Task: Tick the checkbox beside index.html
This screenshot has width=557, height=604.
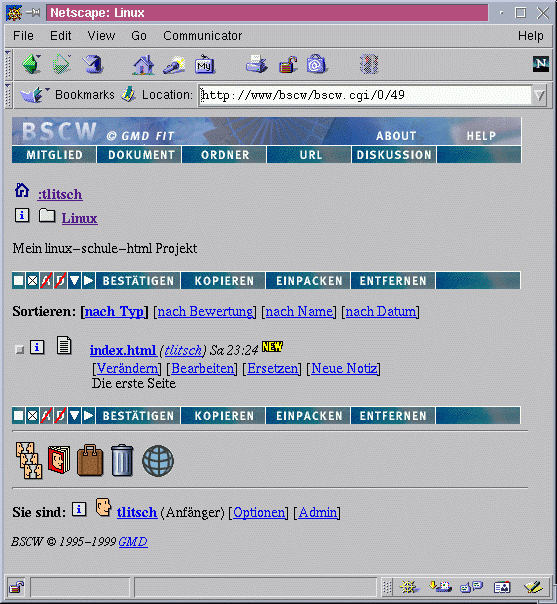Action: click(19, 350)
